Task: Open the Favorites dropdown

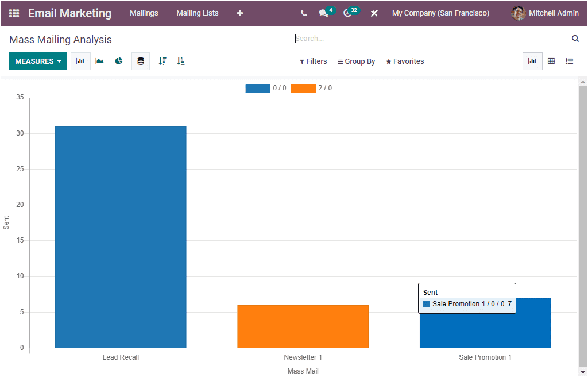Action: pyautogui.click(x=405, y=61)
